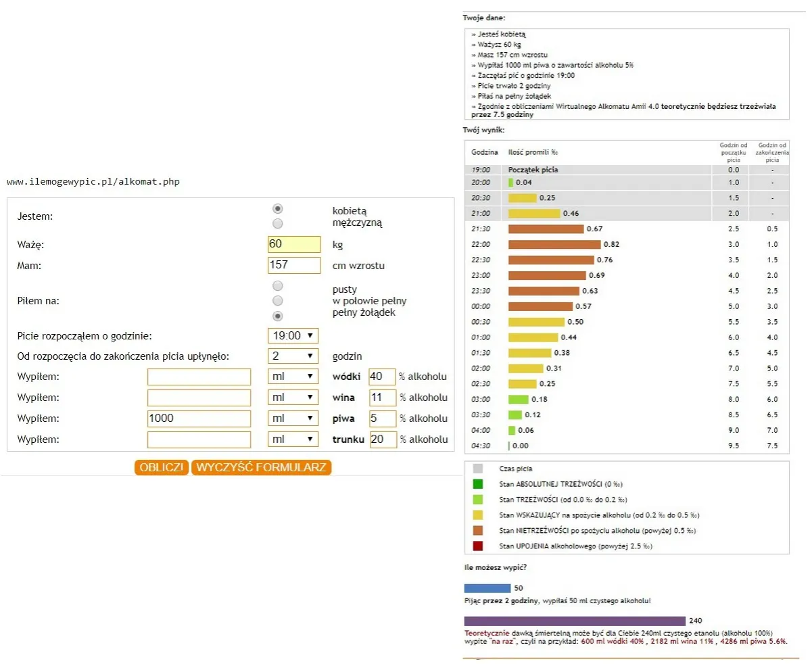Select the "pełny żołądek" radio button
Image resolution: width=812 pixels, height=664 pixels.
point(278,316)
